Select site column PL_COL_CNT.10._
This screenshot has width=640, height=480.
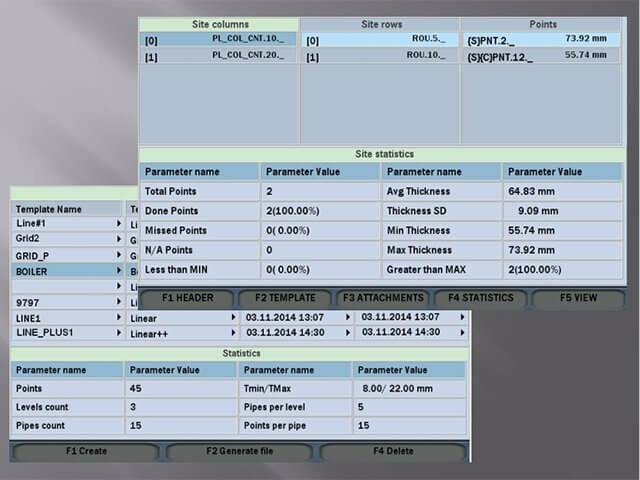point(218,39)
